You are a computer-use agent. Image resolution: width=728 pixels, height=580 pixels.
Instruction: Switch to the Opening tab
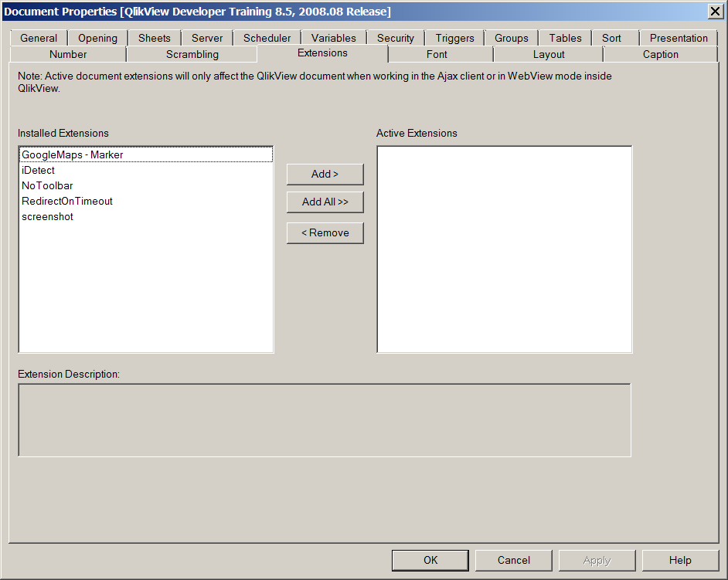[97, 38]
